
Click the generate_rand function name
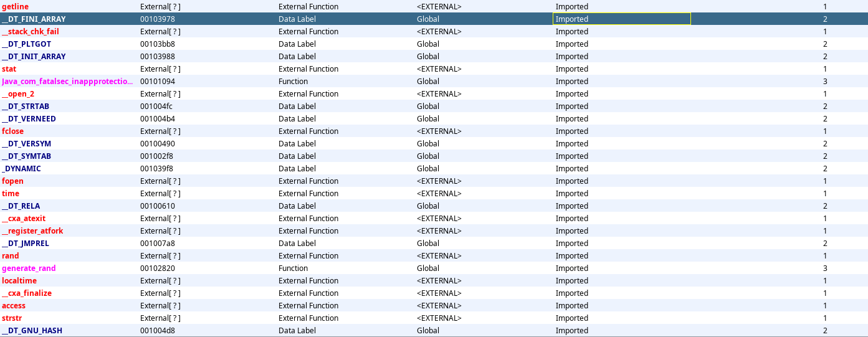(29, 268)
